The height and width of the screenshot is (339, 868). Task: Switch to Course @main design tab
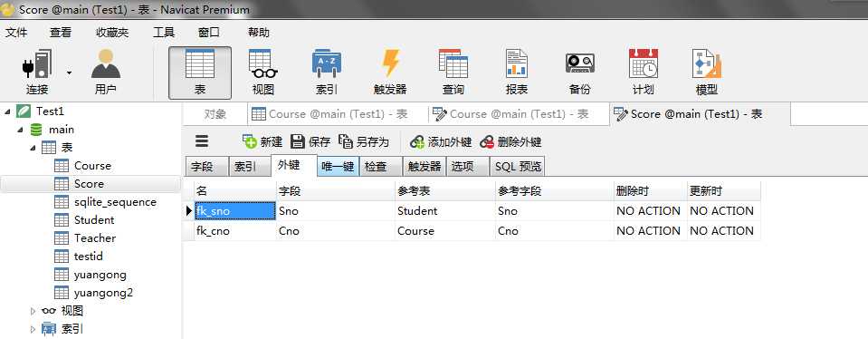pyautogui.click(x=519, y=114)
